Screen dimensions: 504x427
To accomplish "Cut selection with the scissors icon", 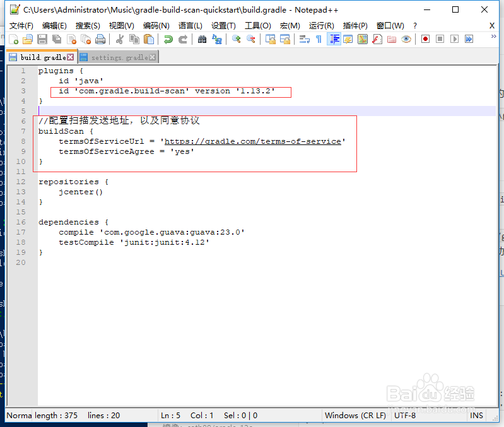I will click(120, 39).
